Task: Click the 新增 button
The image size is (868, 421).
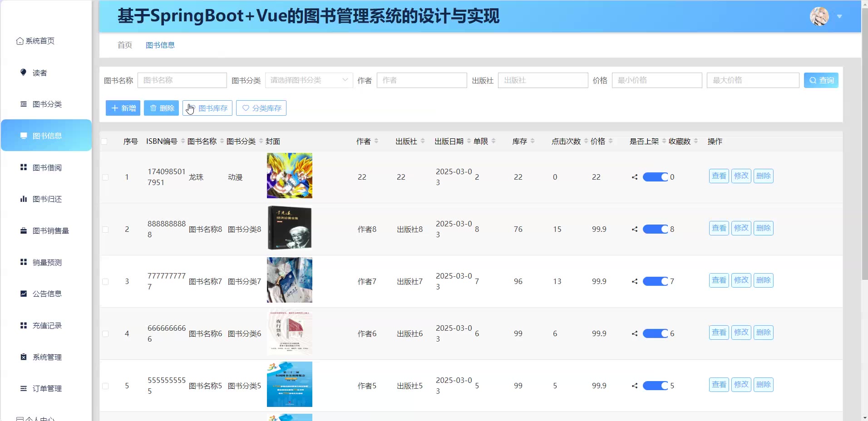Action: point(123,108)
